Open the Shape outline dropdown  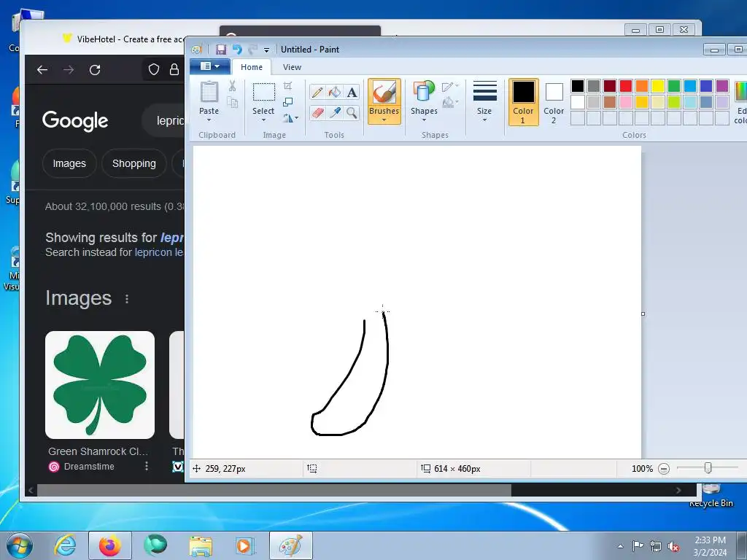tap(449, 86)
